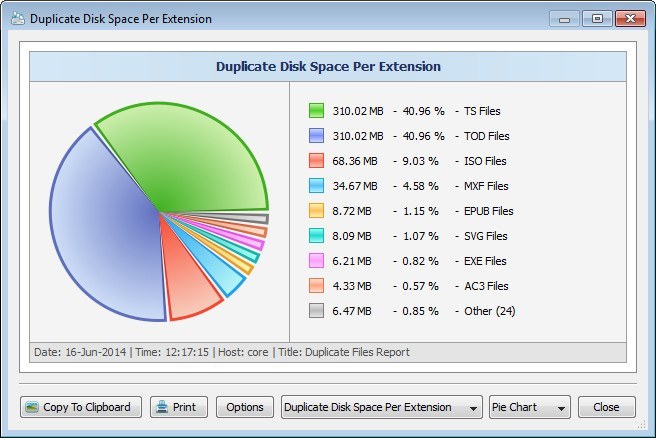Click the large blue TOD pie slice
Viewport: 656px width, 438px height.
pyautogui.click(x=100, y=240)
